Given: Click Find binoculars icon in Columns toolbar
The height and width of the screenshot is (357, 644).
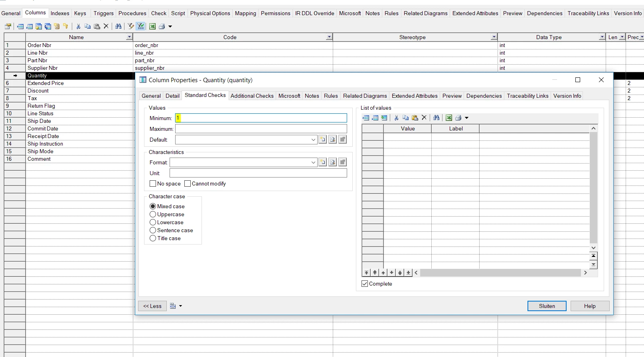Looking at the screenshot, I should pyautogui.click(x=118, y=26).
